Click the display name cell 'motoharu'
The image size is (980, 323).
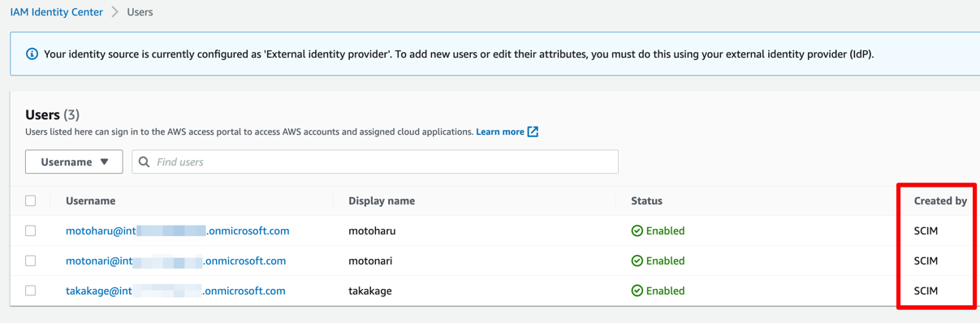(x=372, y=230)
